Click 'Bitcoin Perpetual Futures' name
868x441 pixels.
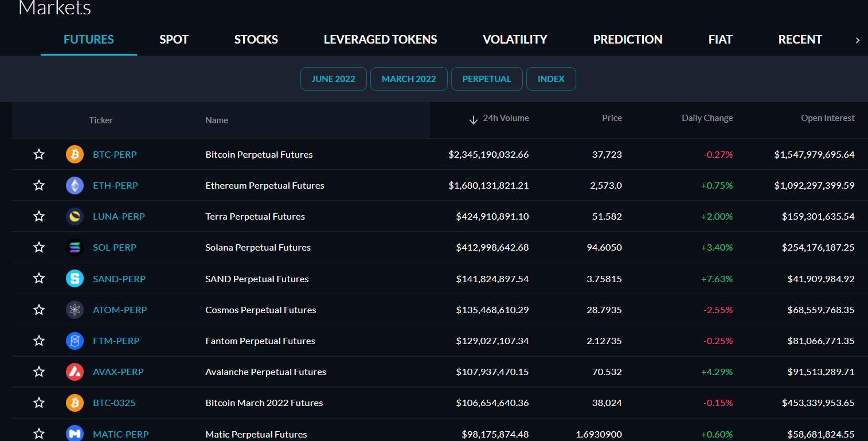259,154
